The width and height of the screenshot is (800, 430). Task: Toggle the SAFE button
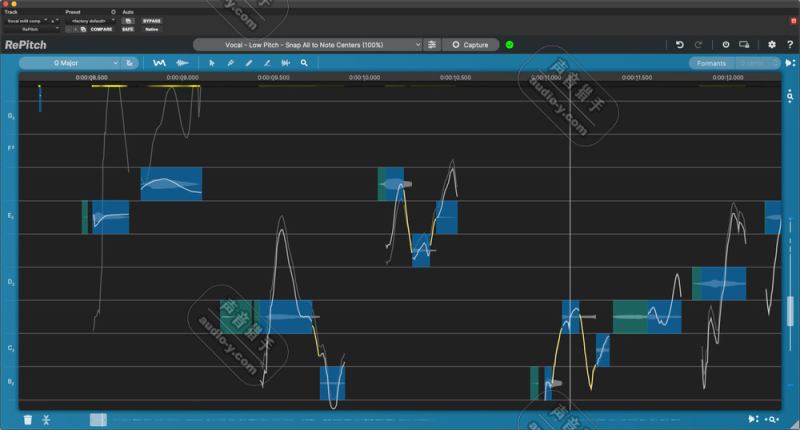128,29
